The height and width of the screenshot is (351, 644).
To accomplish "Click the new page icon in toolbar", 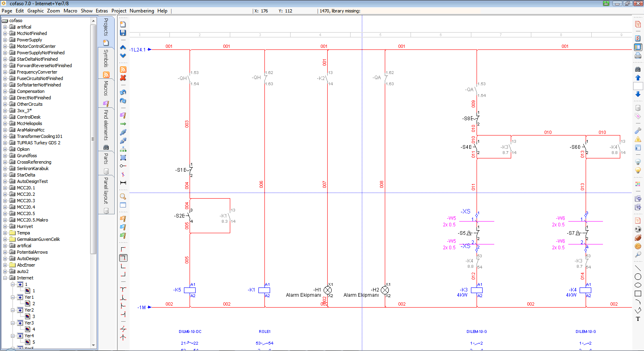I will [x=123, y=24].
